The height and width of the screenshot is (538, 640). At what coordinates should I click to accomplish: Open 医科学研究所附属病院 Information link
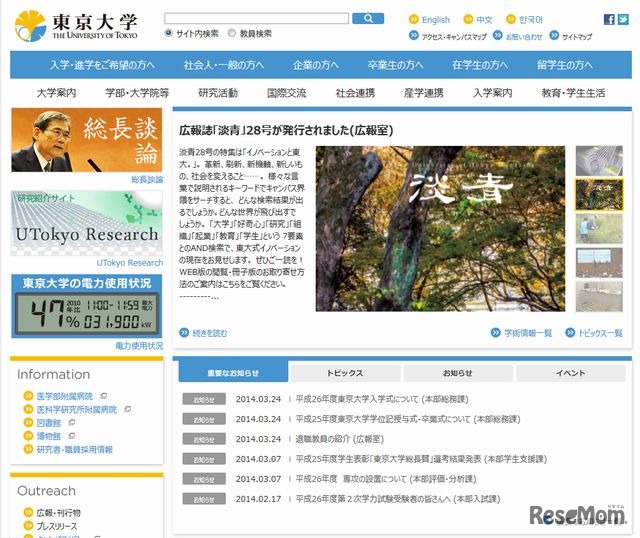[77, 409]
